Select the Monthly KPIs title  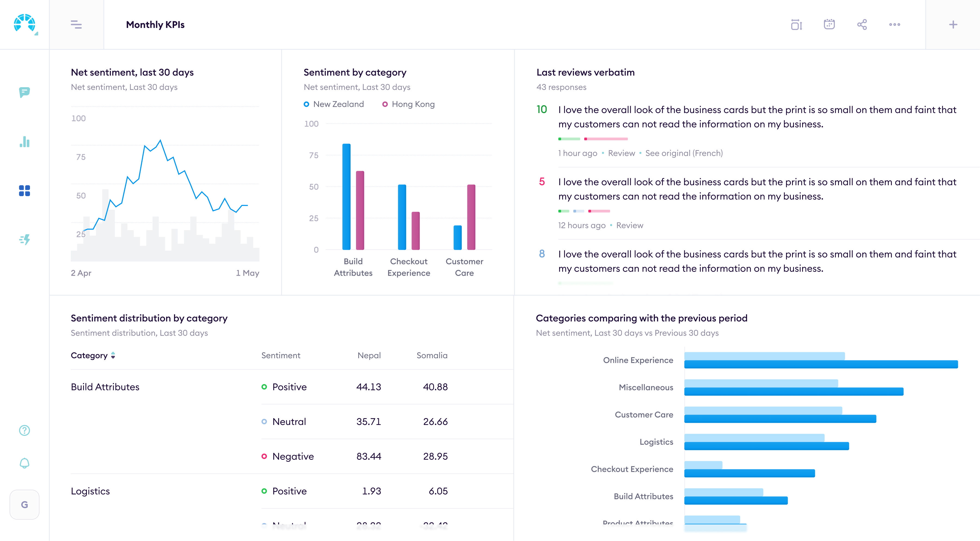[155, 24]
